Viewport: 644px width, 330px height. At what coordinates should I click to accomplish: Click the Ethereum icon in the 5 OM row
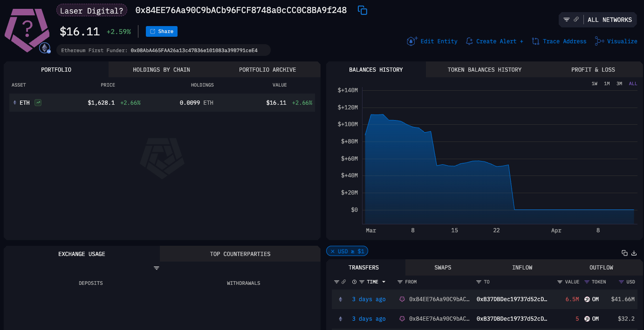point(340,319)
